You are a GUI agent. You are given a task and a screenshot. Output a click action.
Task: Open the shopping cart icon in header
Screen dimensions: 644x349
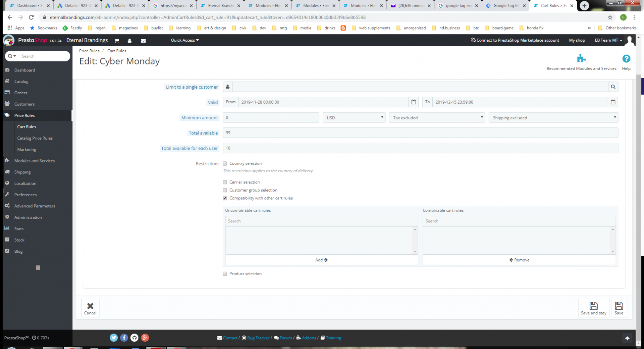[x=117, y=41]
